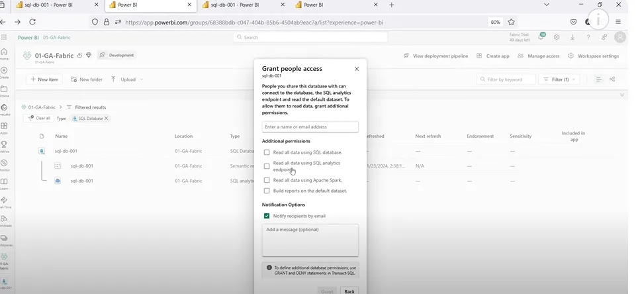Enable Read all data using SQL database

267,152
